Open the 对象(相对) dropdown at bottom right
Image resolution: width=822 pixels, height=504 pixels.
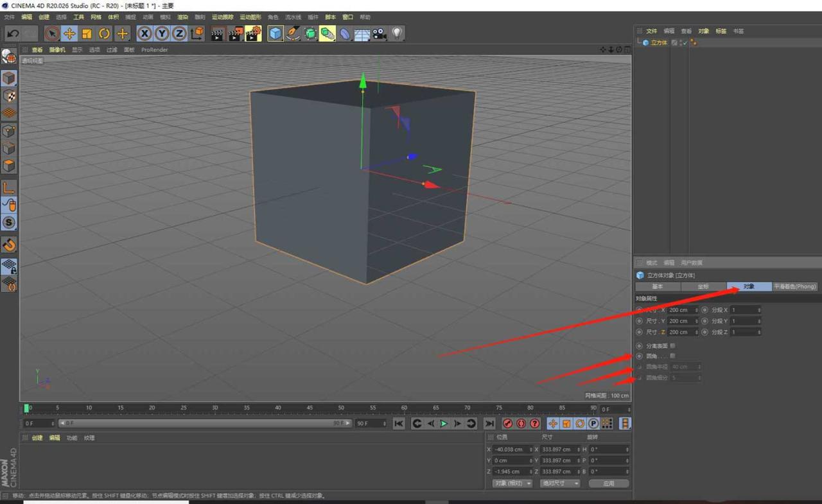[511, 483]
